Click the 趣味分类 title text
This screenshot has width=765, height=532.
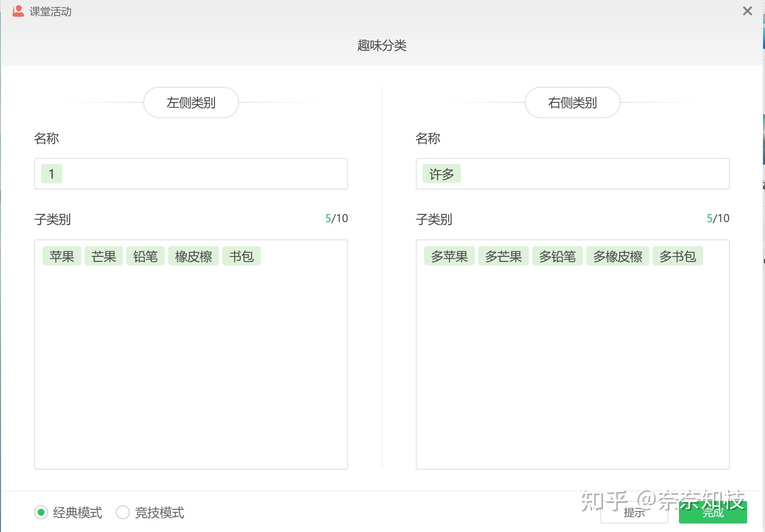pos(382,45)
